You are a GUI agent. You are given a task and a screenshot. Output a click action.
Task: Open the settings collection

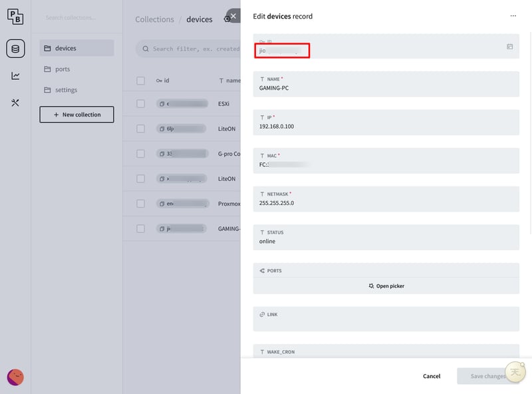66,90
